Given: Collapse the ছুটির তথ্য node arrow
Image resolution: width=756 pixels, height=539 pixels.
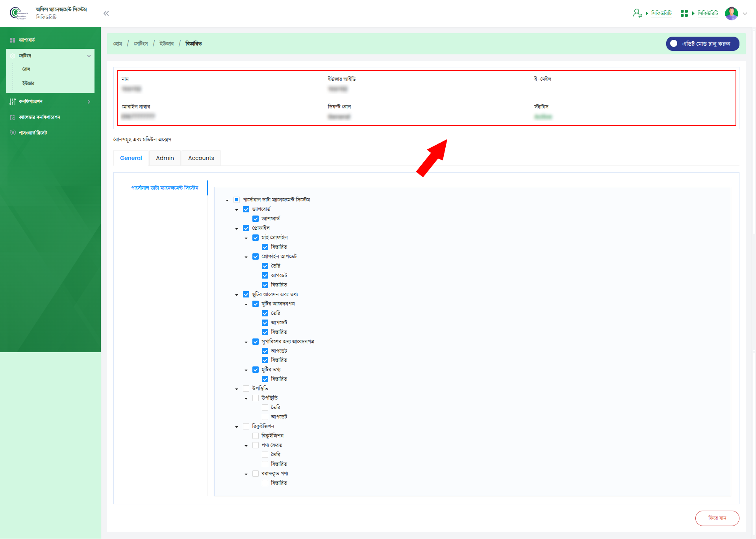Looking at the screenshot, I should coord(246,370).
